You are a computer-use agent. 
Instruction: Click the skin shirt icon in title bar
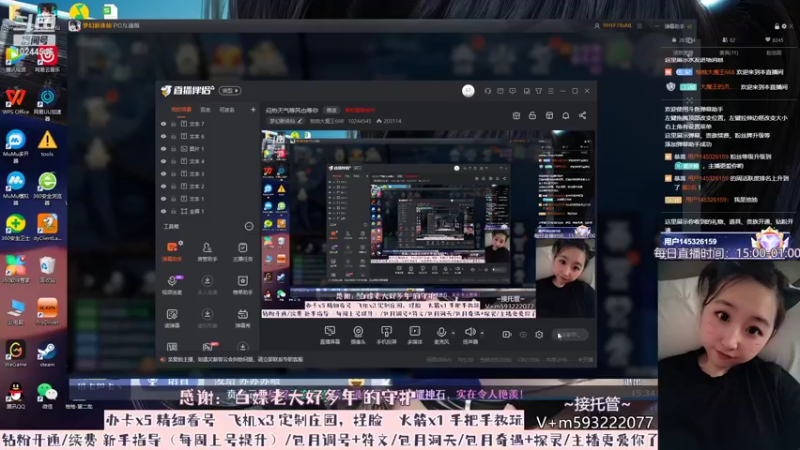click(x=538, y=91)
